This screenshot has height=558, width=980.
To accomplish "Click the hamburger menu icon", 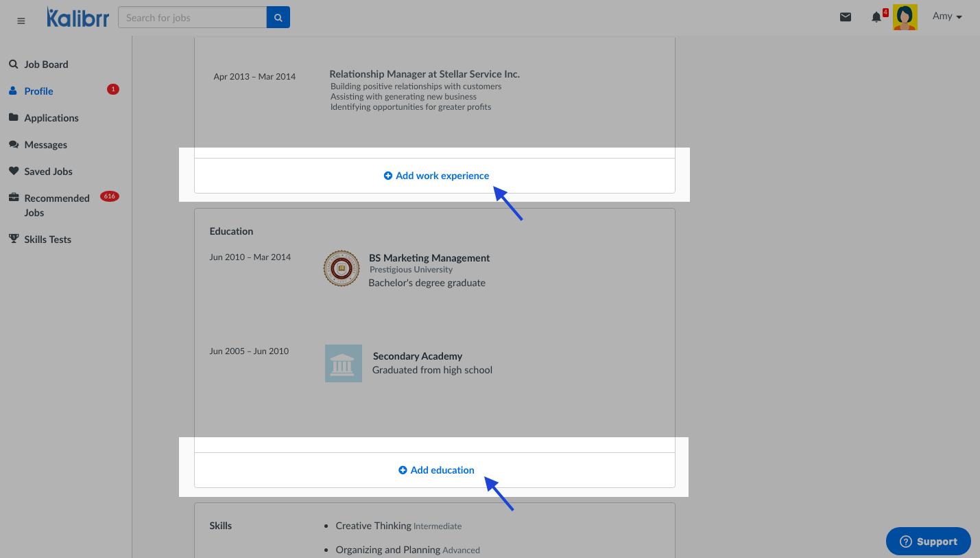I will (x=21, y=21).
